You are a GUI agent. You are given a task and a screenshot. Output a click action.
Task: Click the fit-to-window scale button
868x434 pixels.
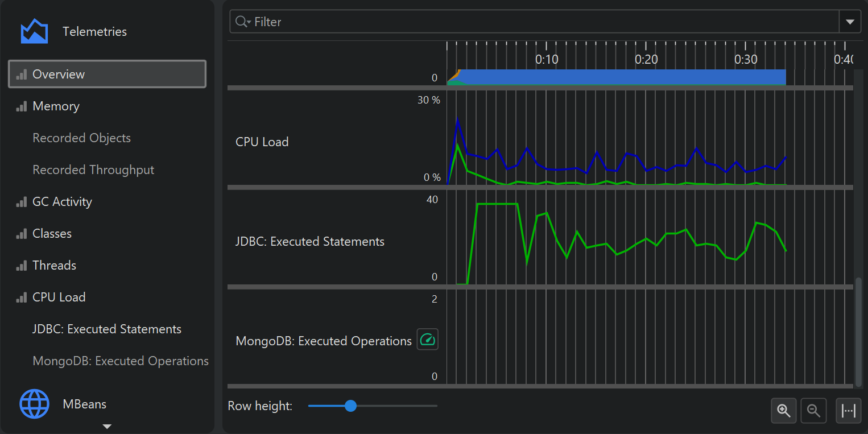point(848,411)
